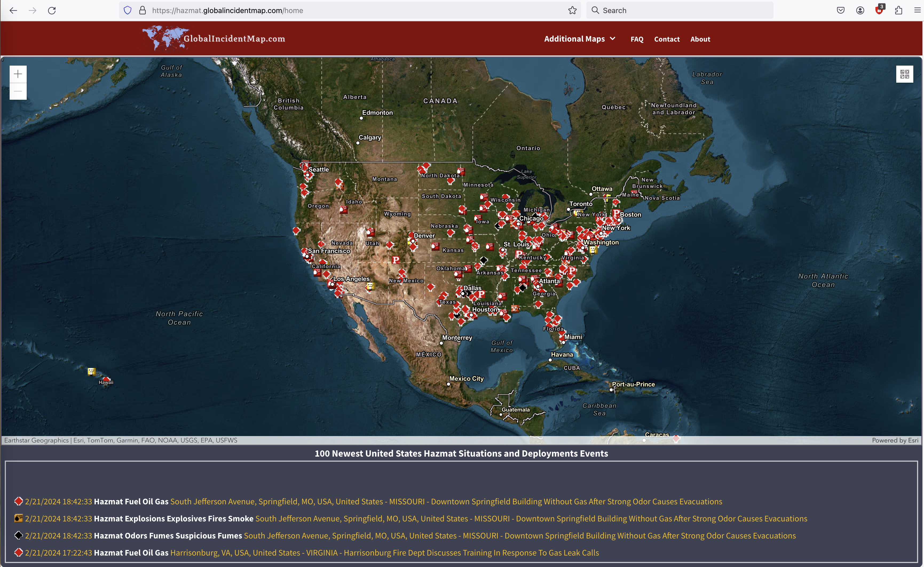The height and width of the screenshot is (567, 924).
Task: Click the Seattle city label
Action: (318, 170)
